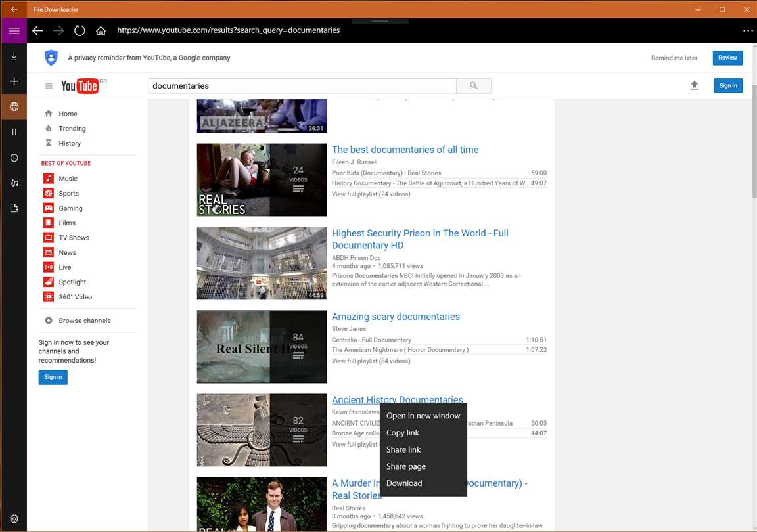Open Home in YouTube sidebar

point(68,114)
